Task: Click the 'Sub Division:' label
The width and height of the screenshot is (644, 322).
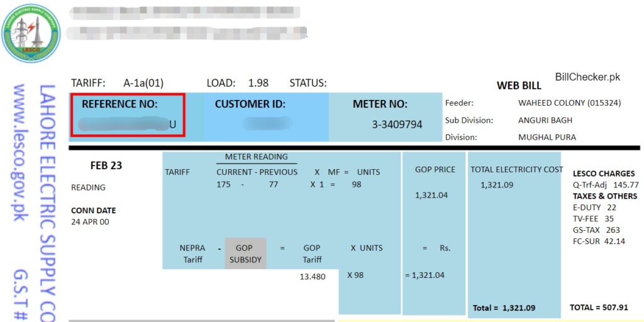Action: click(x=469, y=120)
